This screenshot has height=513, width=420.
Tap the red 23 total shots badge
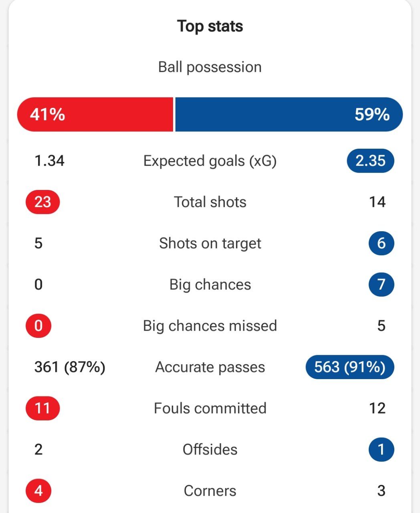(x=42, y=202)
